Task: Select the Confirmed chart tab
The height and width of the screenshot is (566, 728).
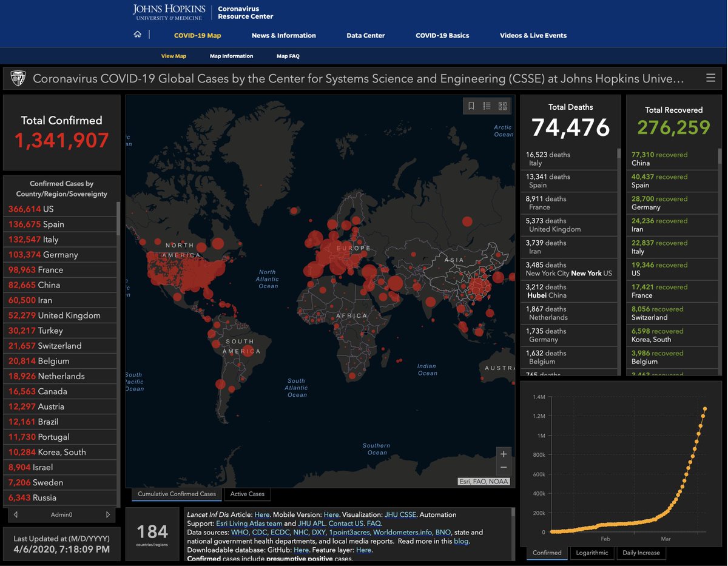Action: [x=547, y=553]
